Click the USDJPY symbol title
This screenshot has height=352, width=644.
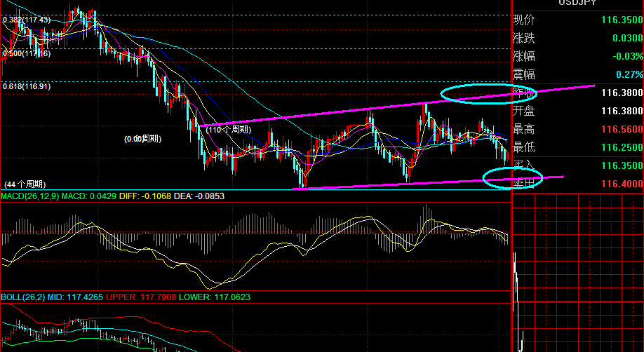pyautogui.click(x=577, y=3)
